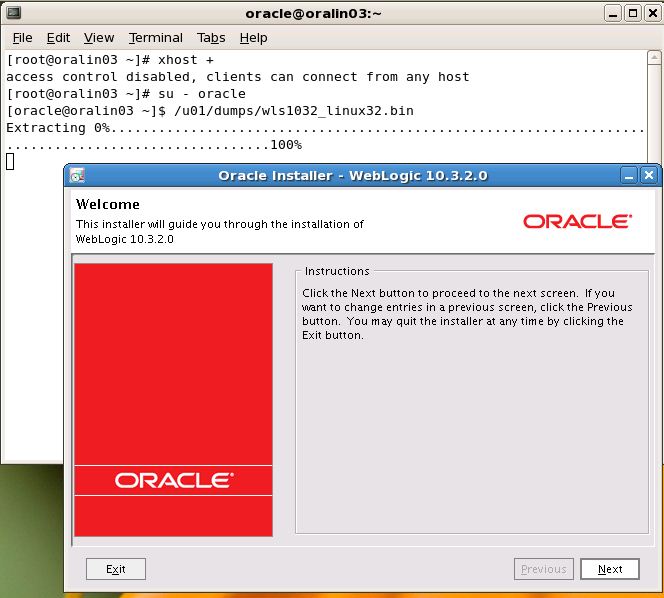
Task: Open the terminal Help menu
Action: point(253,38)
